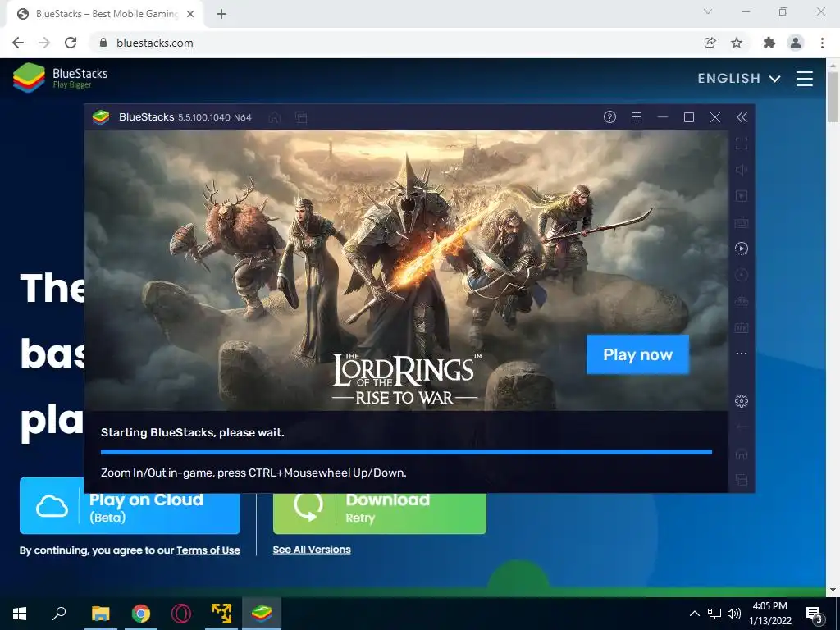Click the BlueStacks startup progress bar
840x630 pixels.
pos(406,452)
